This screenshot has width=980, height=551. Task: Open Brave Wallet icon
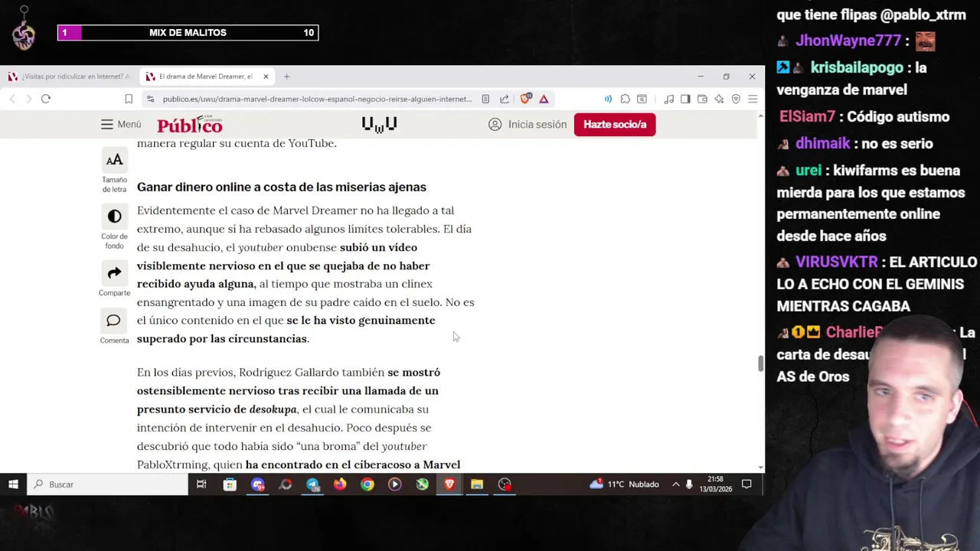702,99
